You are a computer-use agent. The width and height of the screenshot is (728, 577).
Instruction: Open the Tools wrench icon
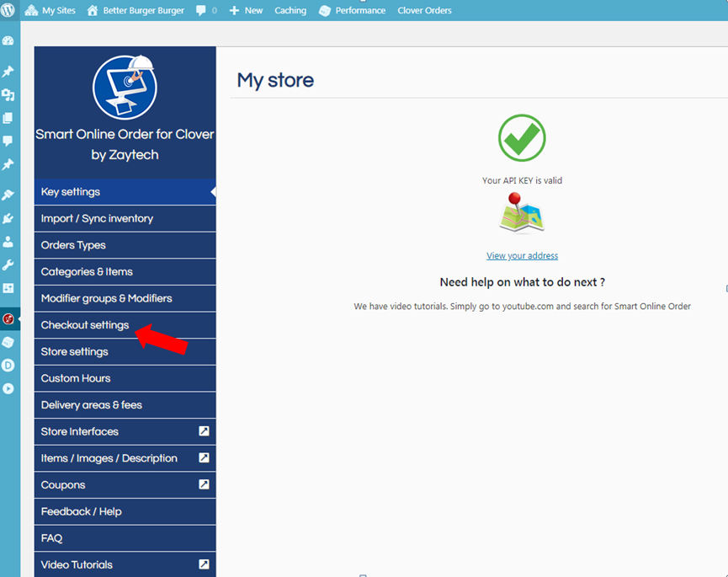pyautogui.click(x=8, y=264)
